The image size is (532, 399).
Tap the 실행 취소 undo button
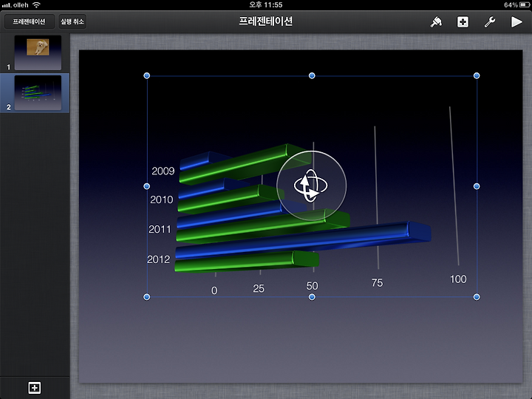tap(72, 21)
